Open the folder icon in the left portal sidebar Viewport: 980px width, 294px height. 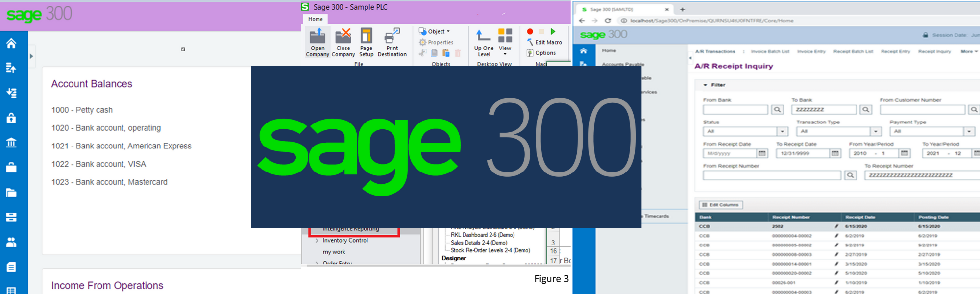(11, 193)
